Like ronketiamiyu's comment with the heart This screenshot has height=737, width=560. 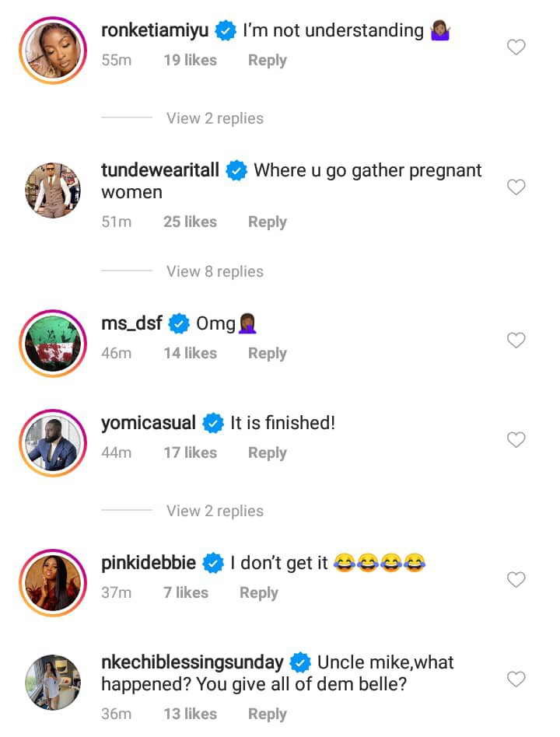coord(516,47)
